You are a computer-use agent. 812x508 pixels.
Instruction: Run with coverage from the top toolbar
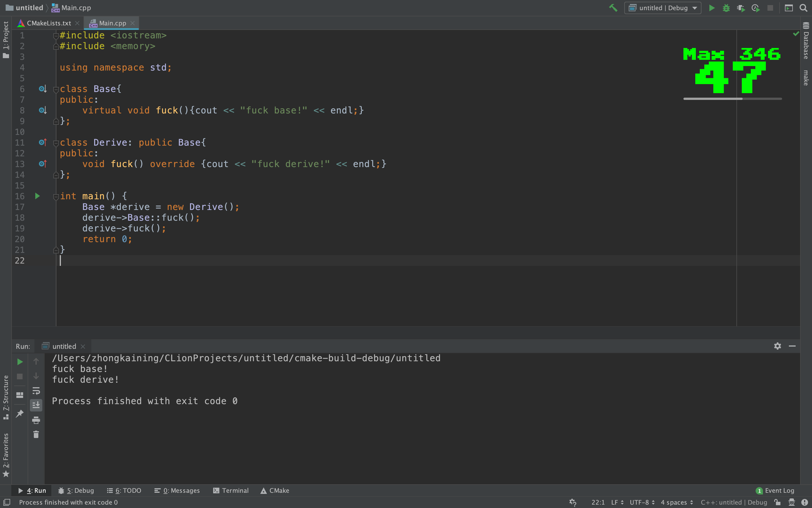click(741, 8)
